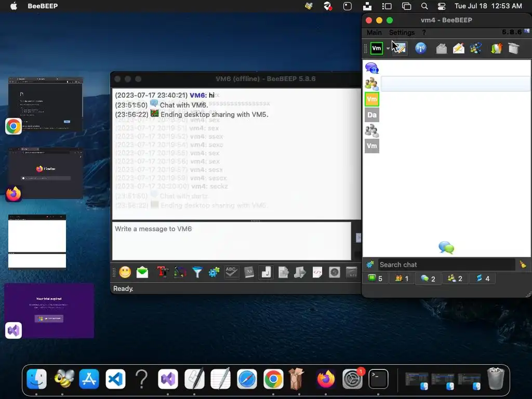Open the Main menu in BeeBEEP

(x=374, y=33)
